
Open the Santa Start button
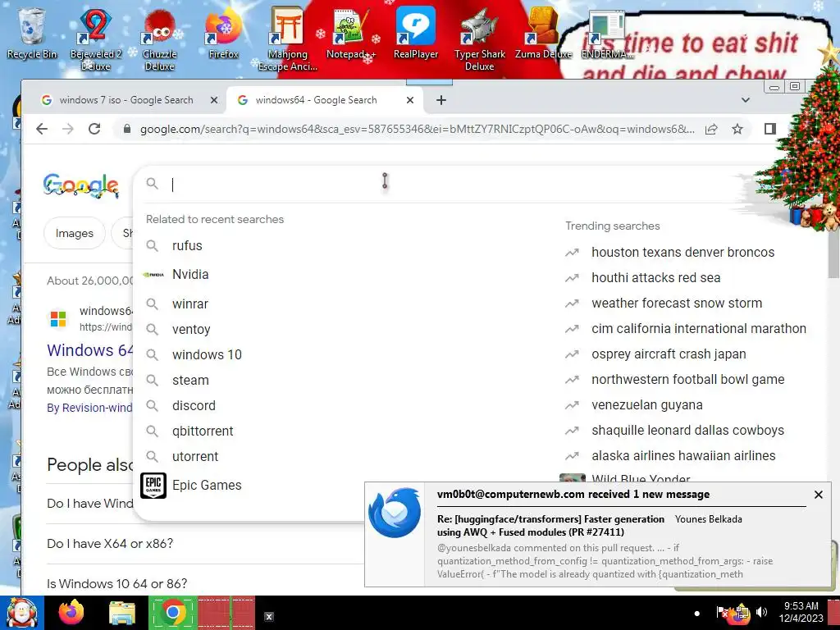21,612
